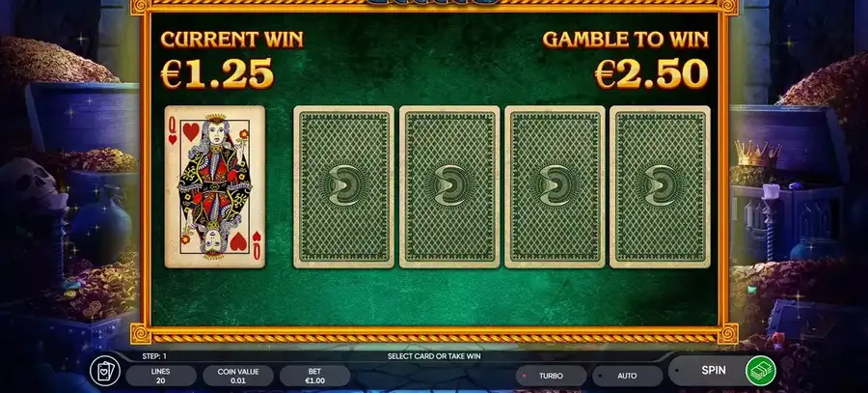Click the red dot beside Turbo
Image resolution: width=868 pixels, height=393 pixels.
(x=524, y=376)
